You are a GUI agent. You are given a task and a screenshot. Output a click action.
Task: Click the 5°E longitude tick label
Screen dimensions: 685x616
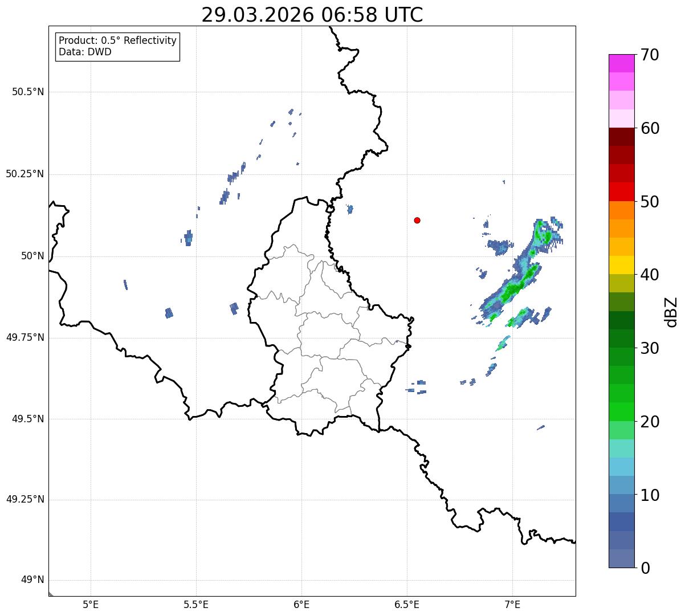coord(91,605)
